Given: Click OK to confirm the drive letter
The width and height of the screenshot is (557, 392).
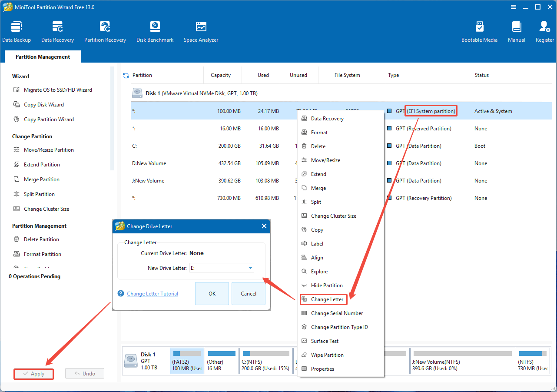Looking at the screenshot, I should point(212,293).
